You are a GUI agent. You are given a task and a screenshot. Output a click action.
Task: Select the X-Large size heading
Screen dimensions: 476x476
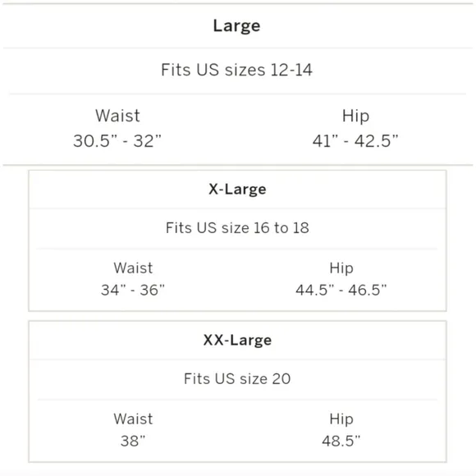[237, 190]
